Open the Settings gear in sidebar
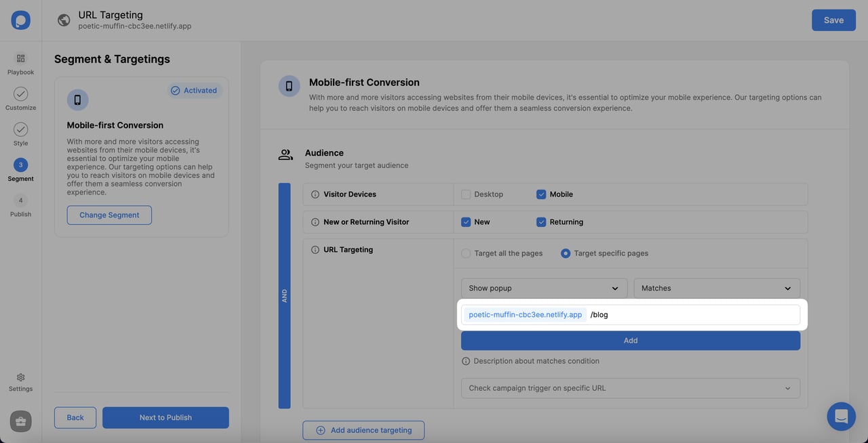868x443 pixels. point(20,377)
